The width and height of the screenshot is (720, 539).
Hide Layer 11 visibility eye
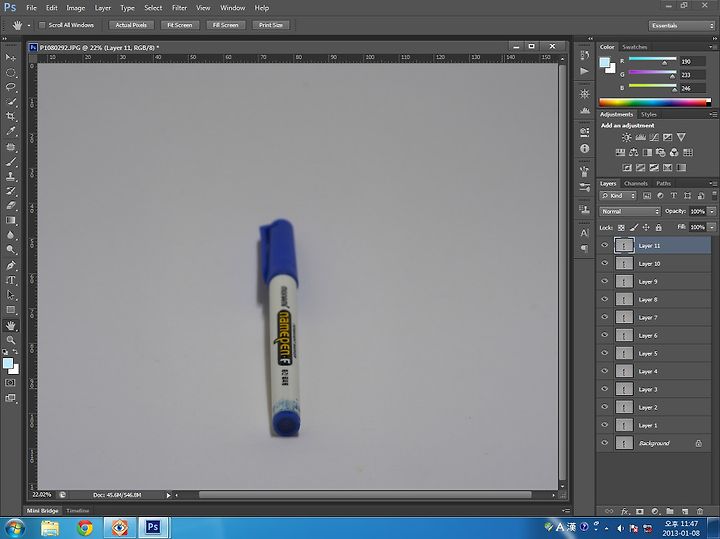tap(604, 245)
